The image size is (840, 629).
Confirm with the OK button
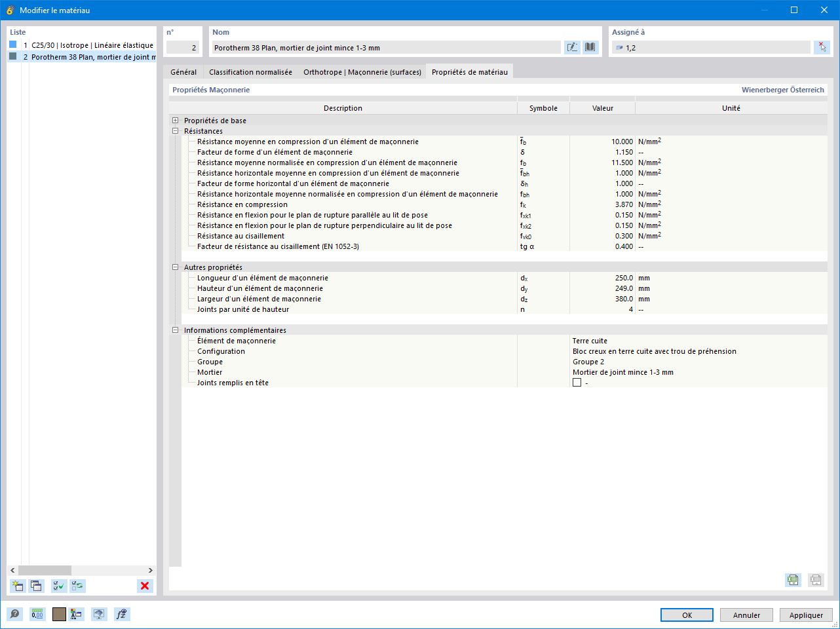click(687, 615)
